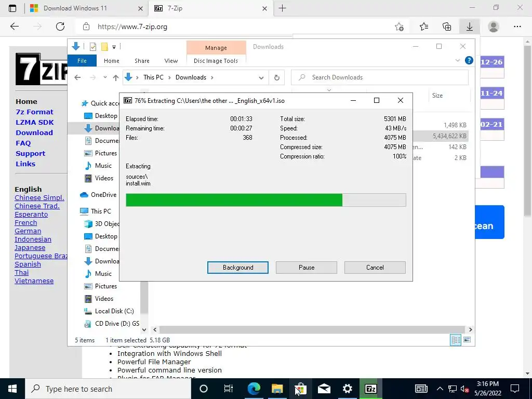This screenshot has height=399, width=532.
Task: Open browser Collections icon
Action: point(447,26)
